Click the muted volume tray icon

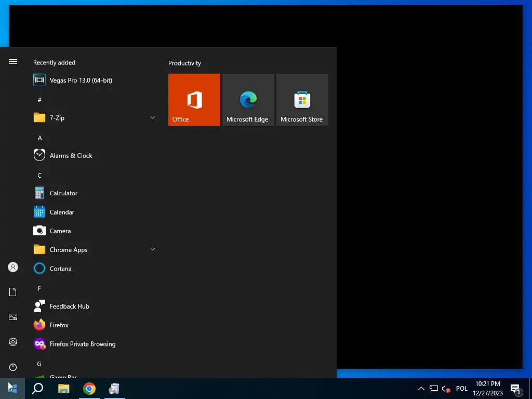[x=446, y=389]
